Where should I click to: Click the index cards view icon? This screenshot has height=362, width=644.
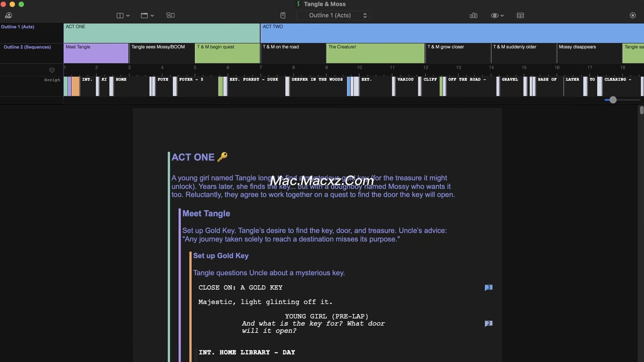coord(170,15)
